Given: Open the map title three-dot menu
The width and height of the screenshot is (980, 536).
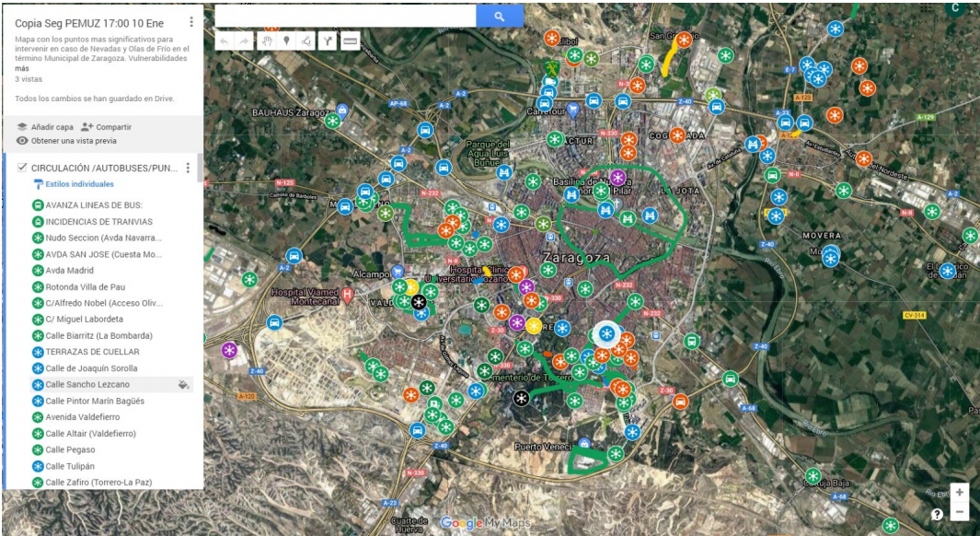Looking at the screenshot, I should click(x=190, y=22).
